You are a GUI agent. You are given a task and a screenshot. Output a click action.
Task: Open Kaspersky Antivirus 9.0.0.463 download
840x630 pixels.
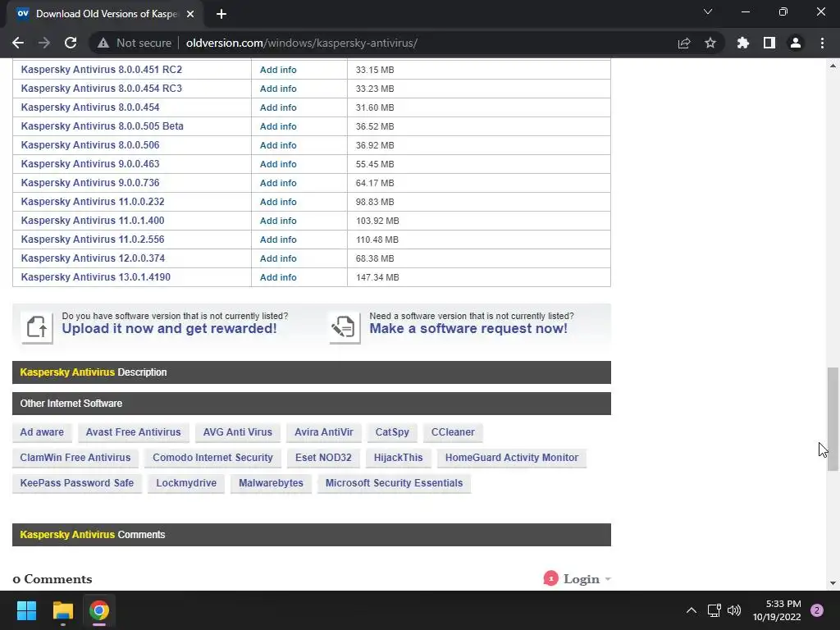[x=90, y=164]
